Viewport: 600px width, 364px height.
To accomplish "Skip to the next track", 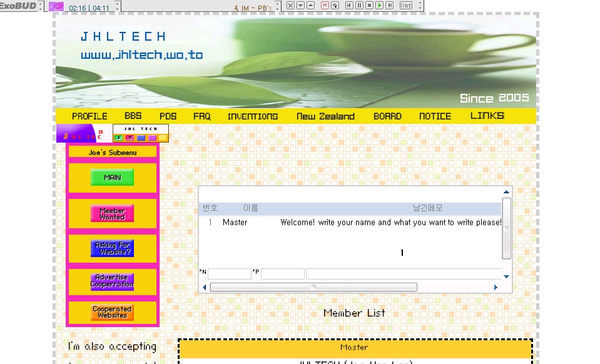I will coord(390,5).
